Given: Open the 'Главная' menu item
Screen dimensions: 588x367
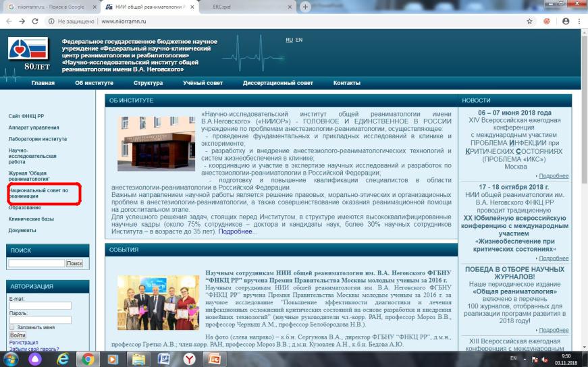Looking at the screenshot, I should click(43, 83).
